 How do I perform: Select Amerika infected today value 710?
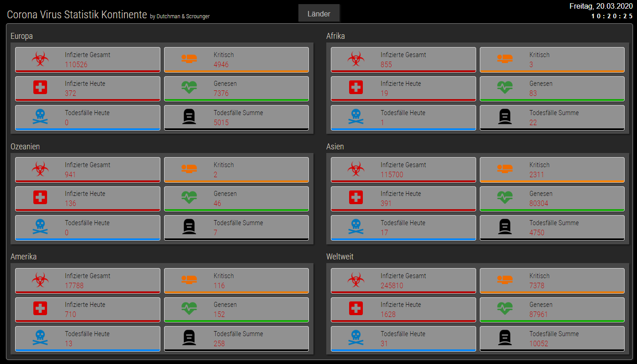[x=70, y=314]
